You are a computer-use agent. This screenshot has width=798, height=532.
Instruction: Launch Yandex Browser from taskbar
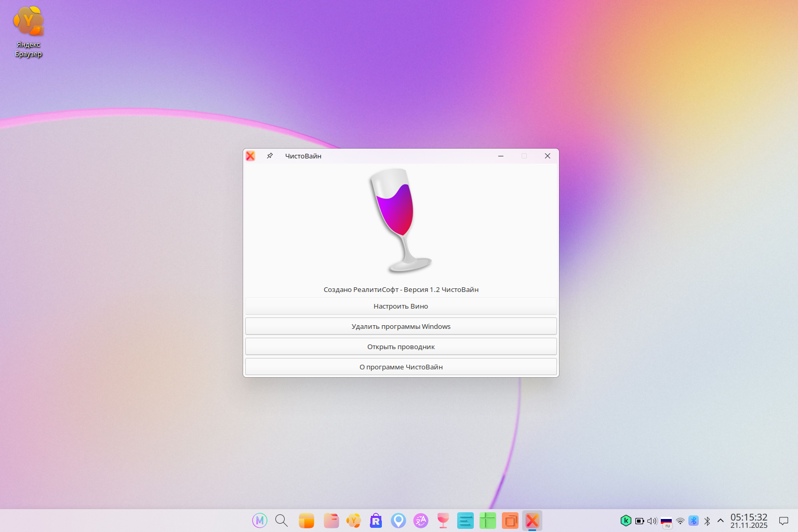[354, 520]
